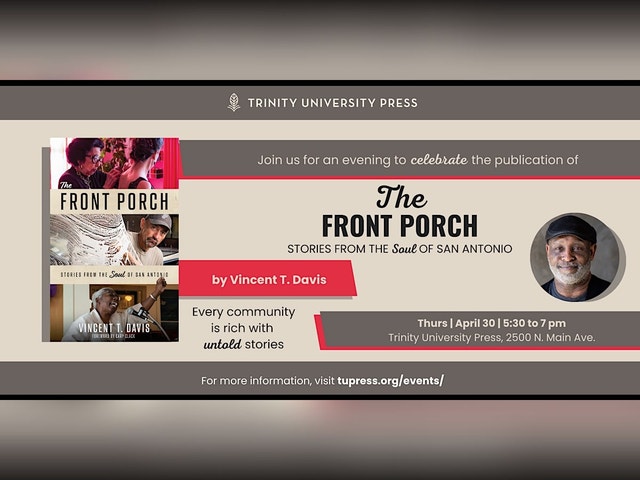The width and height of the screenshot is (640, 480).
Task: Click the 'Vincent T. Davis' name on cover
Action: click(114, 327)
